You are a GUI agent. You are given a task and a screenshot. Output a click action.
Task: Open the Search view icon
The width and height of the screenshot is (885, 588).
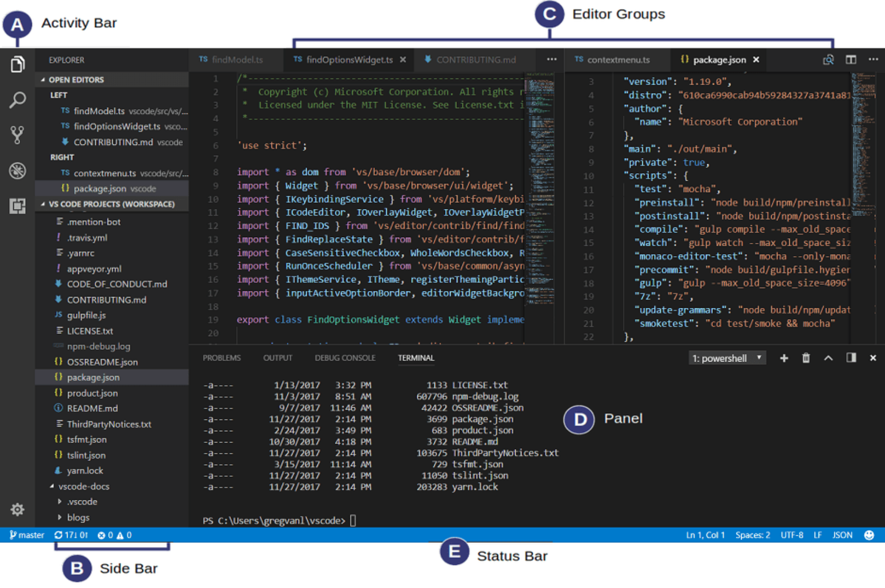pos(17,100)
